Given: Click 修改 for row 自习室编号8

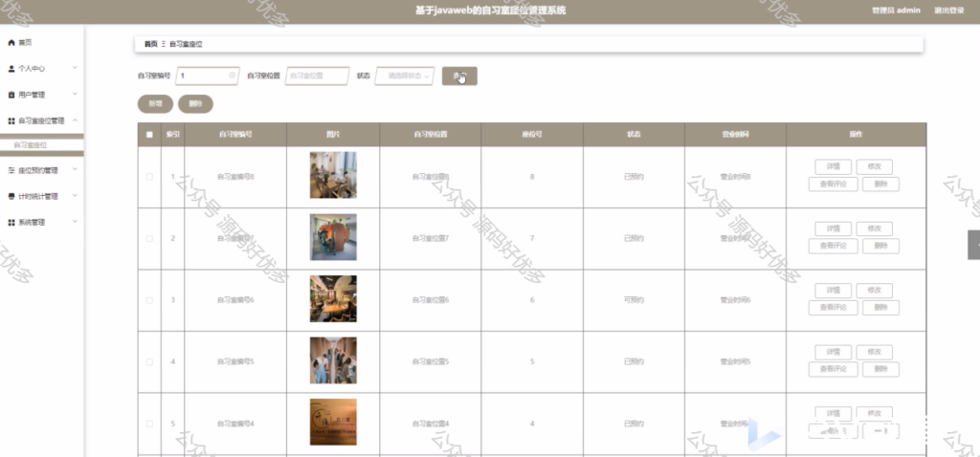Looking at the screenshot, I should [x=875, y=166].
